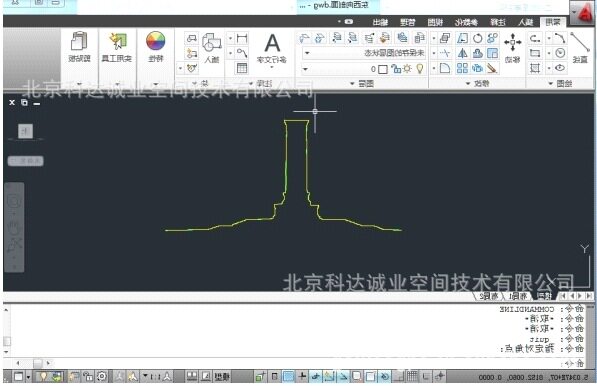Expand the Modify (修改) panel arrow

[468, 83]
